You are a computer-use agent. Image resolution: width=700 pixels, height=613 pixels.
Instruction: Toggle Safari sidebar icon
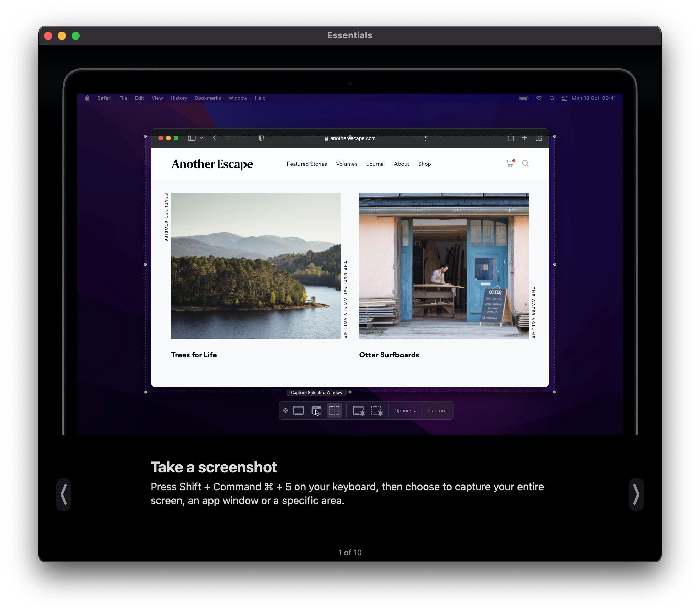[192, 138]
